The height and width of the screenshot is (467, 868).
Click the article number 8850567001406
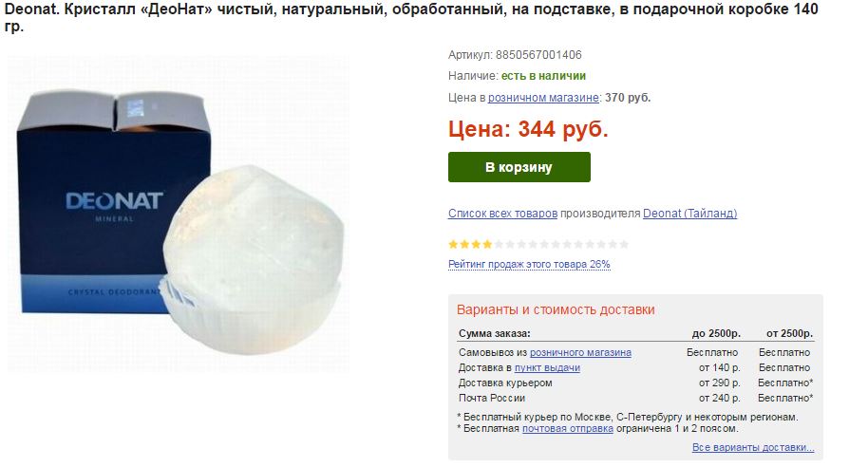pos(538,55)
